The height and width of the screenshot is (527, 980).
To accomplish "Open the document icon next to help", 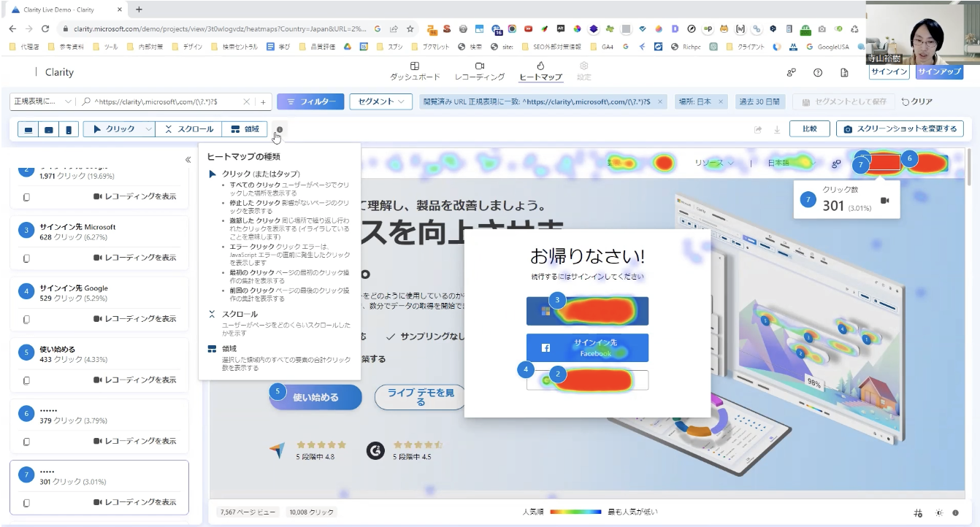I will (844, 72).
